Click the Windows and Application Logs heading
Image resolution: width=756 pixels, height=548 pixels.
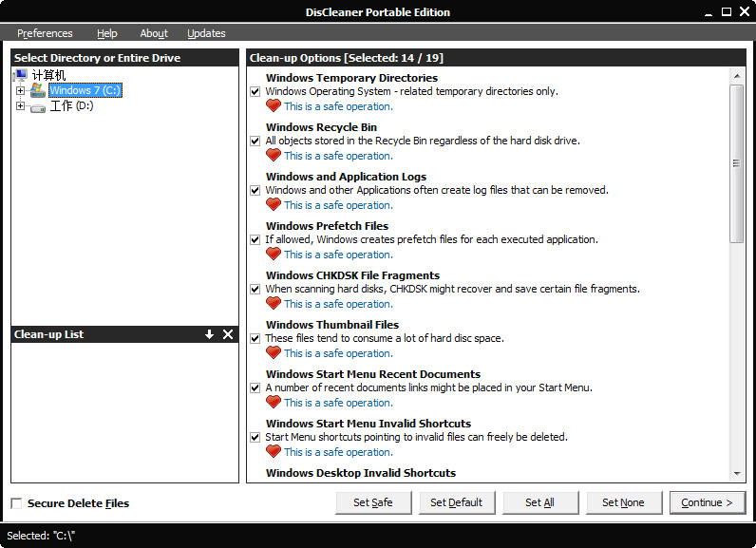pos(346,177)
